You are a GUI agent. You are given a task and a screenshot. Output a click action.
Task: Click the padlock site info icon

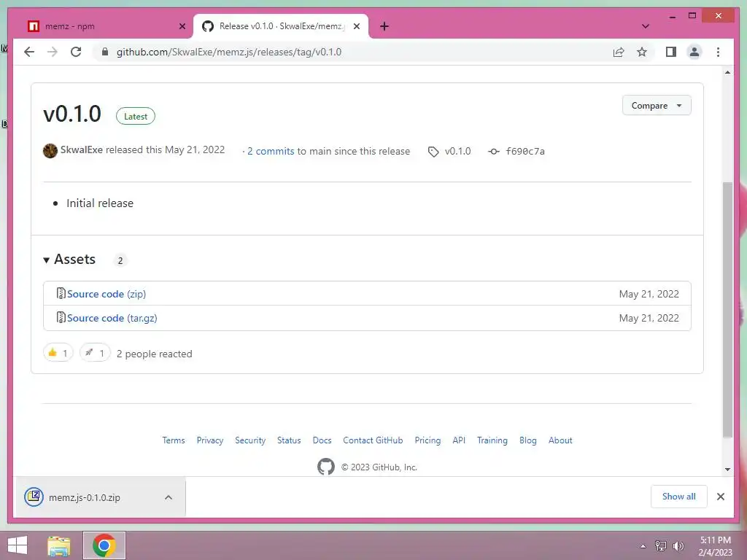tap(105, 52)
